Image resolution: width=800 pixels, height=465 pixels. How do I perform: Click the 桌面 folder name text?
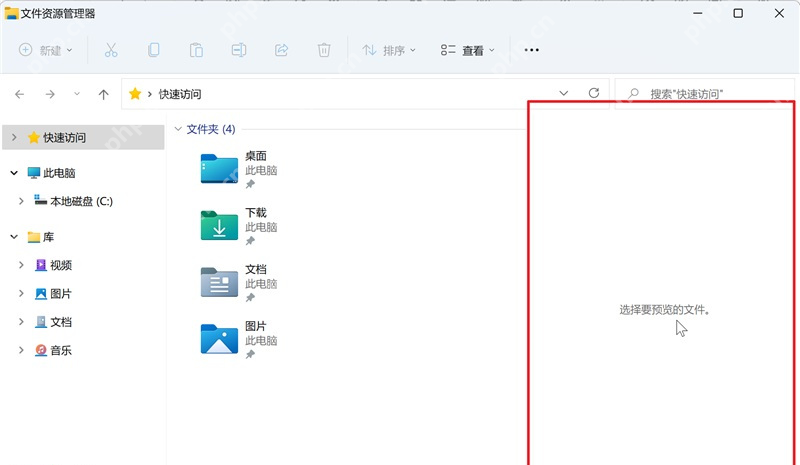click(x=256, y=156)
